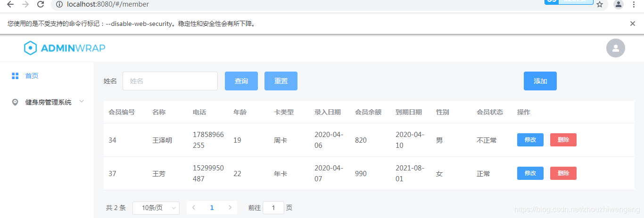This screenshot has height=218, width=644.
Task: Click the balance cell 820
Action: click(361, 140)
